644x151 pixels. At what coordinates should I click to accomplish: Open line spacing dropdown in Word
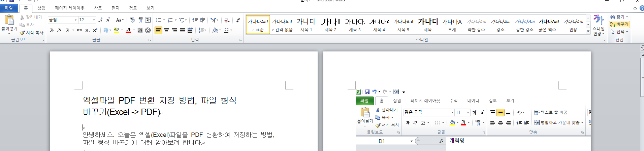(x=202, y=30)
